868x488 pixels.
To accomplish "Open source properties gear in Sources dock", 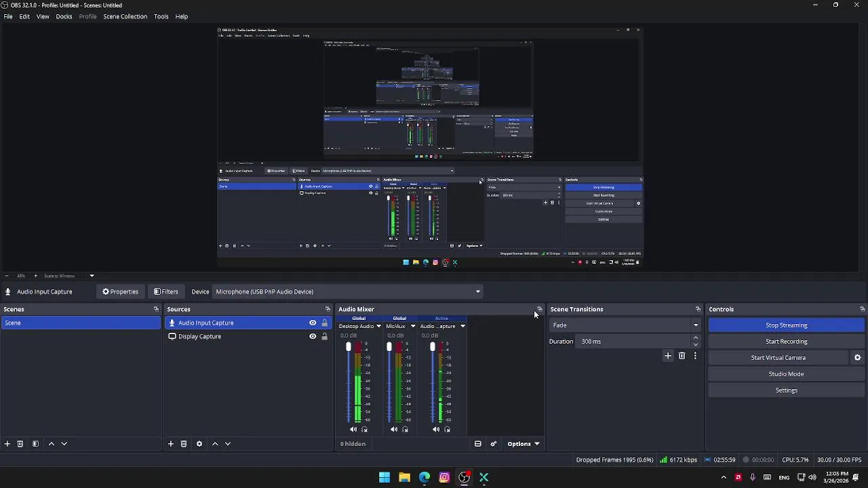I will [x=199, y=444].
